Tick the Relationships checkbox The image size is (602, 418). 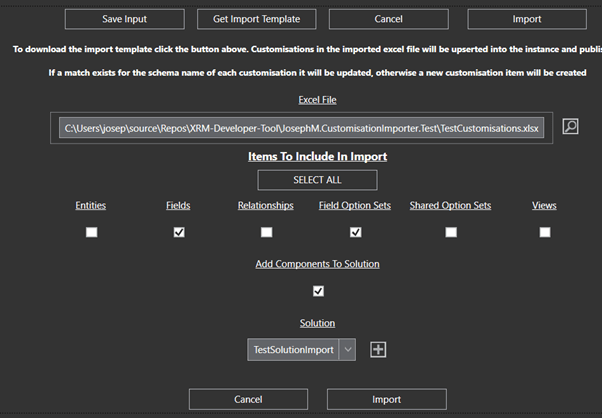tap(266, 232)
